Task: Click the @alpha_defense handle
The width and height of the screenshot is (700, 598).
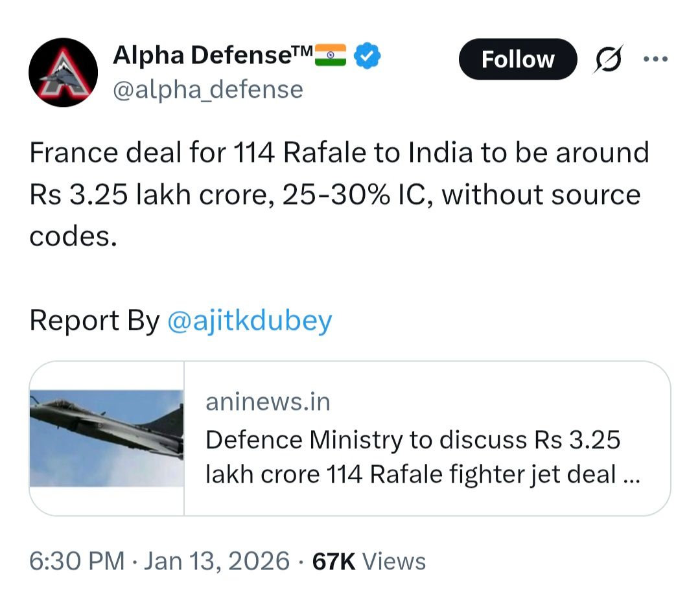Action: pos(208,89)
